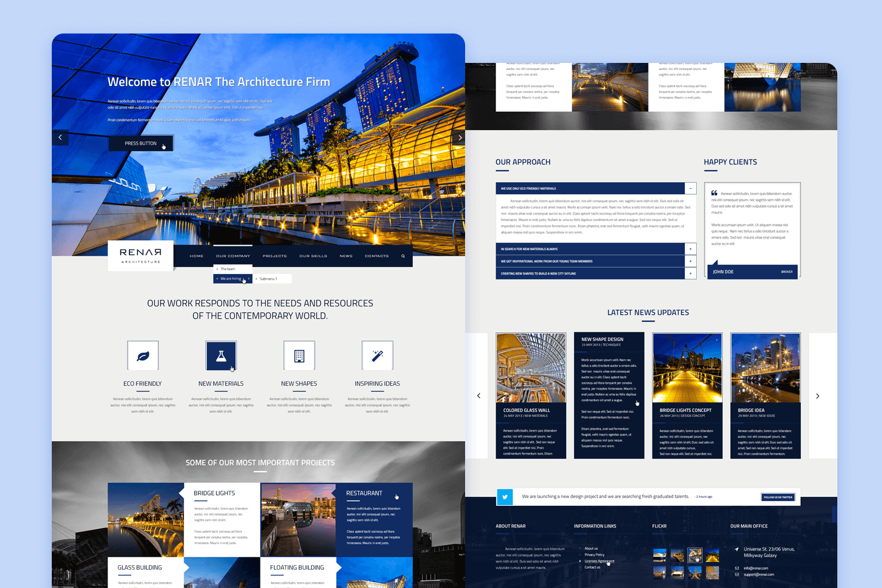Advance the news carousel with the right chevron

click(817, 396)
